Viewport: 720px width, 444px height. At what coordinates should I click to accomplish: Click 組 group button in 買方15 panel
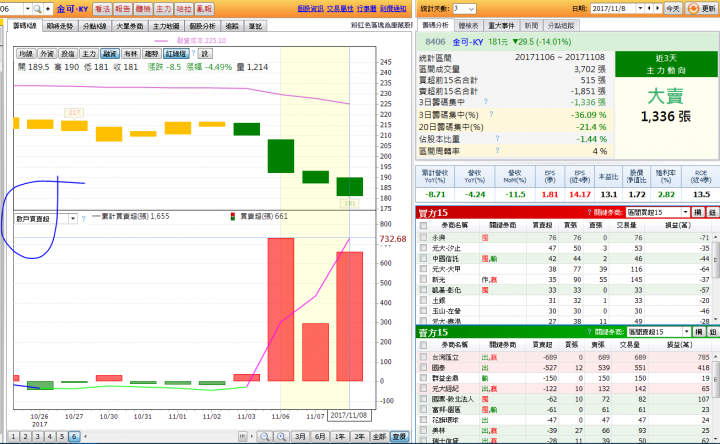(712, 212)
